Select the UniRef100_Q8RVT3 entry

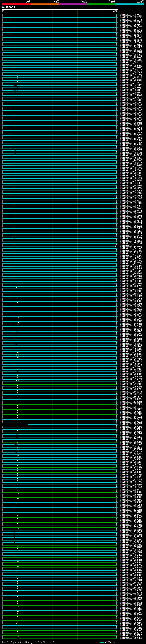point(131,424)
